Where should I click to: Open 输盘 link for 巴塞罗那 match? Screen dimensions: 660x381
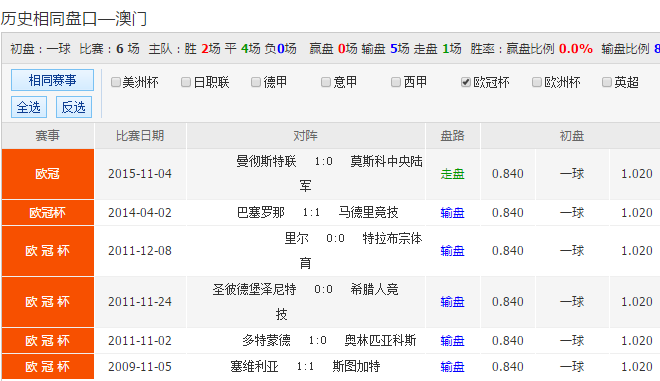coord(452,213)
